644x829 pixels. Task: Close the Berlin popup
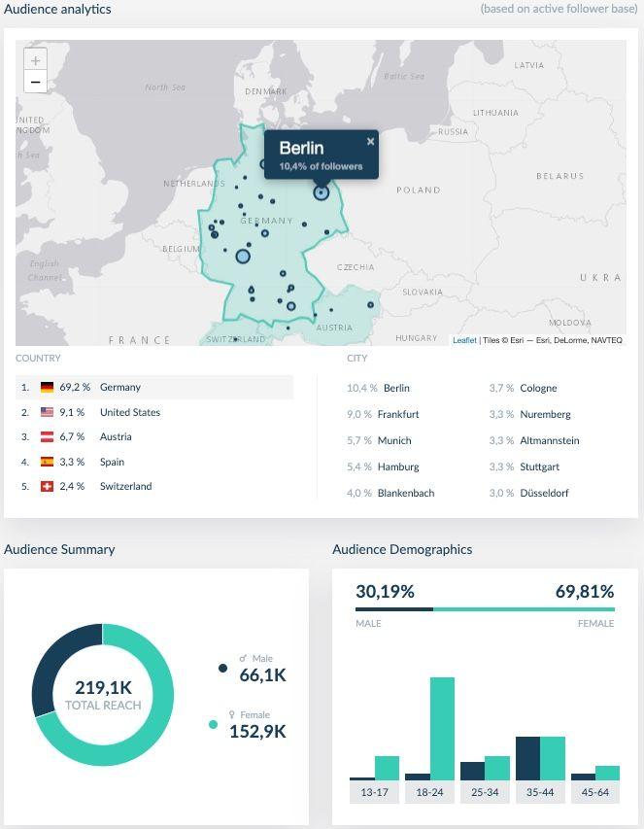[x=370, y=141]
